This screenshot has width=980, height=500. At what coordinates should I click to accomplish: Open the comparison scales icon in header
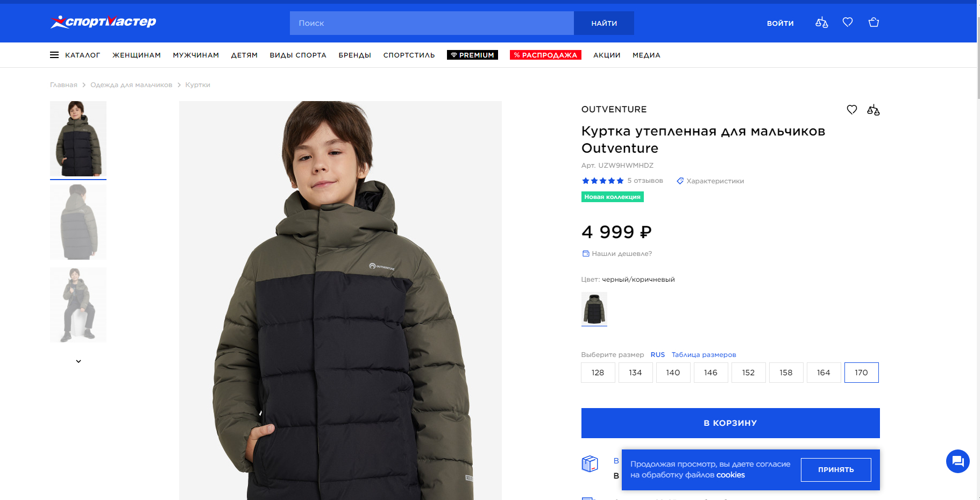[821, 23]
